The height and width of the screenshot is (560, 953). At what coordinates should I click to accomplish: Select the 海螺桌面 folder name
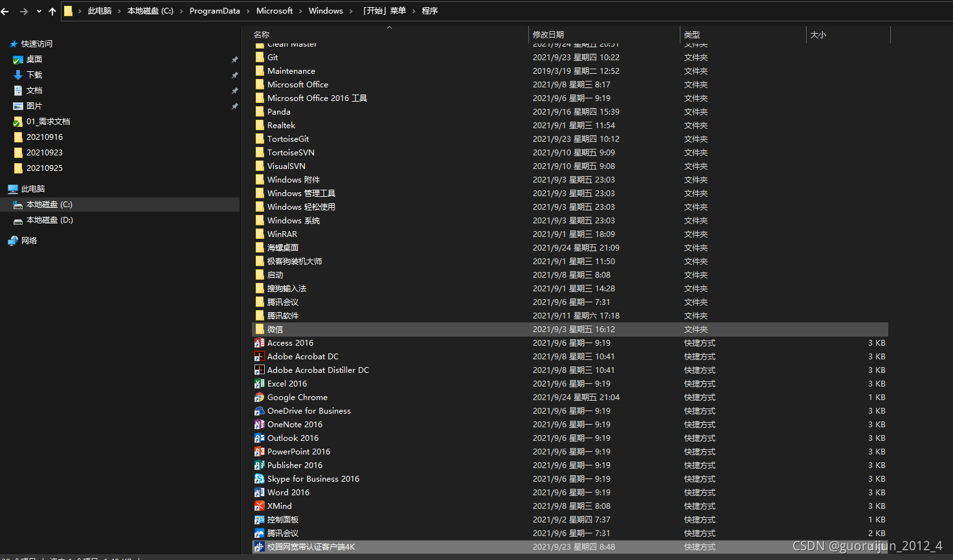tap(283, 248)
